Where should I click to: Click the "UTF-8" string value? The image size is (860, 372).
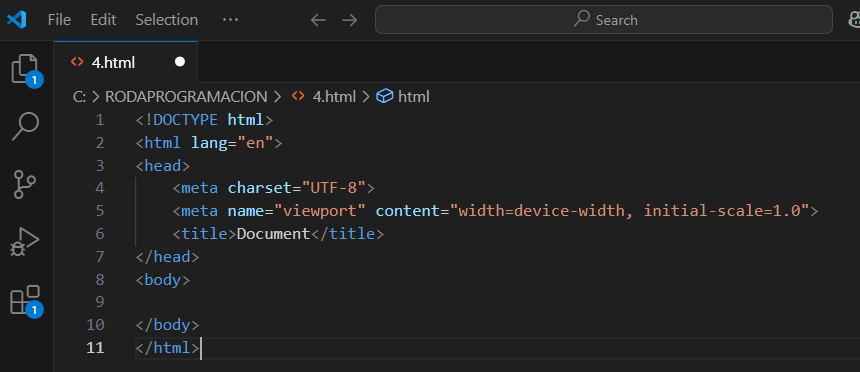point(333,188)
